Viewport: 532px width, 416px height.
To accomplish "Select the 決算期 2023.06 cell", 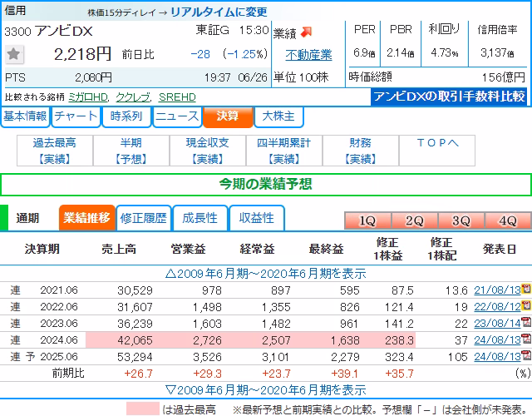I will 59,324.
